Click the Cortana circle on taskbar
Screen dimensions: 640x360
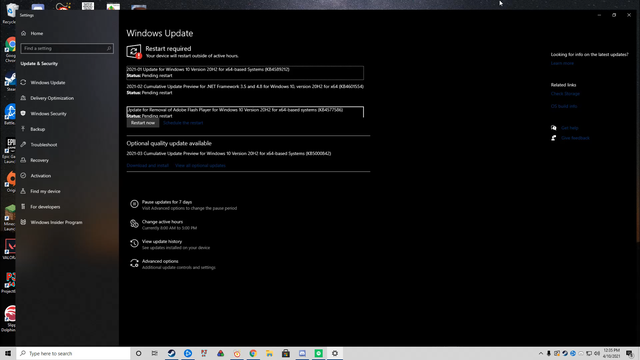click(x=138, y=353)
